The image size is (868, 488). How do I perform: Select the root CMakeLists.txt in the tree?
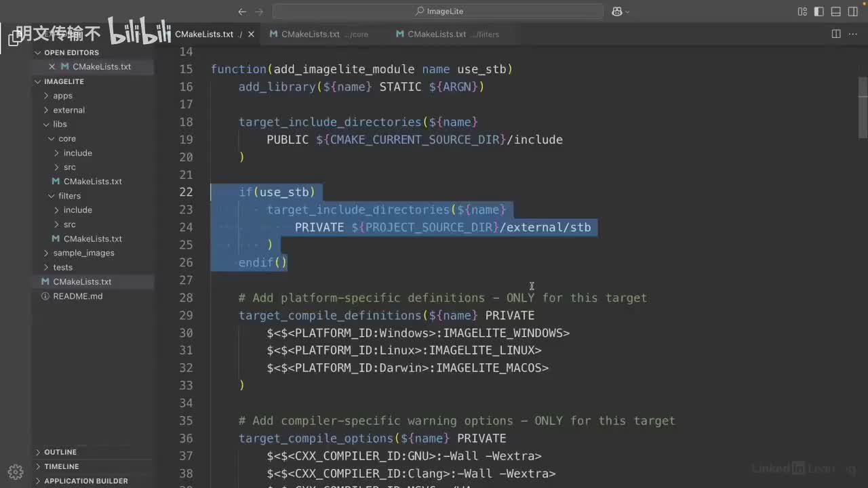point(82,281)
